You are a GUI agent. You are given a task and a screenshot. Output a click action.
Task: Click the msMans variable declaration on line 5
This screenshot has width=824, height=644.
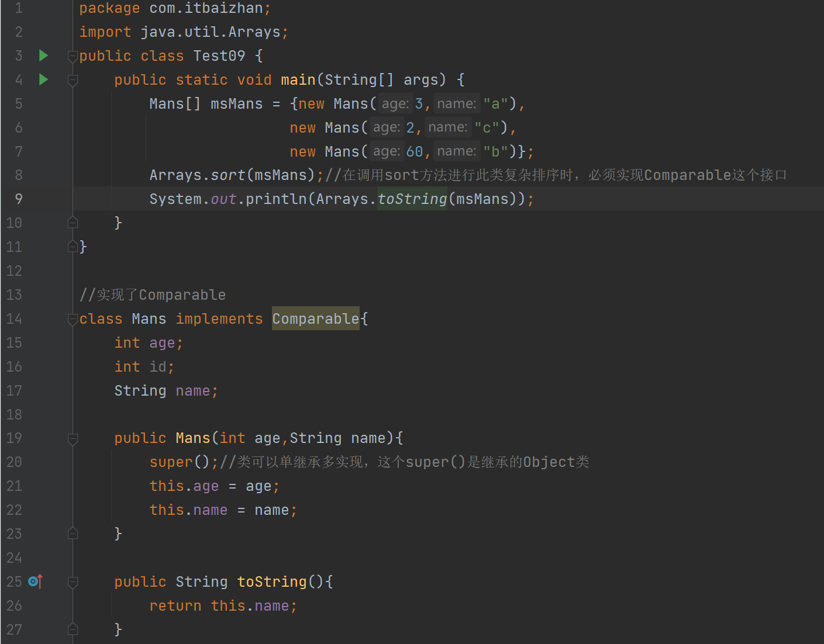(x=237, y=104)
